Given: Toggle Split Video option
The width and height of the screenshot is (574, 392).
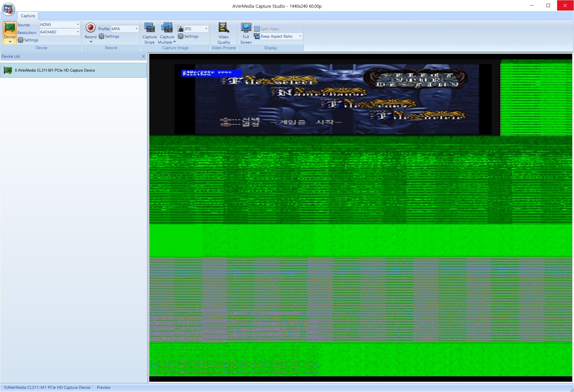Looking at the screenshot, I should click(267, 29).
